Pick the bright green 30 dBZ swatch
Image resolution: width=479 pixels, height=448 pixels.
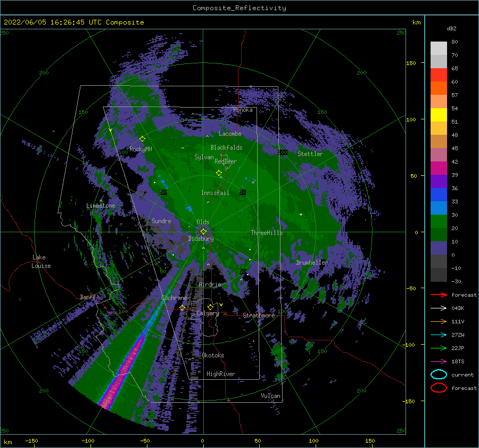(439, 221)
